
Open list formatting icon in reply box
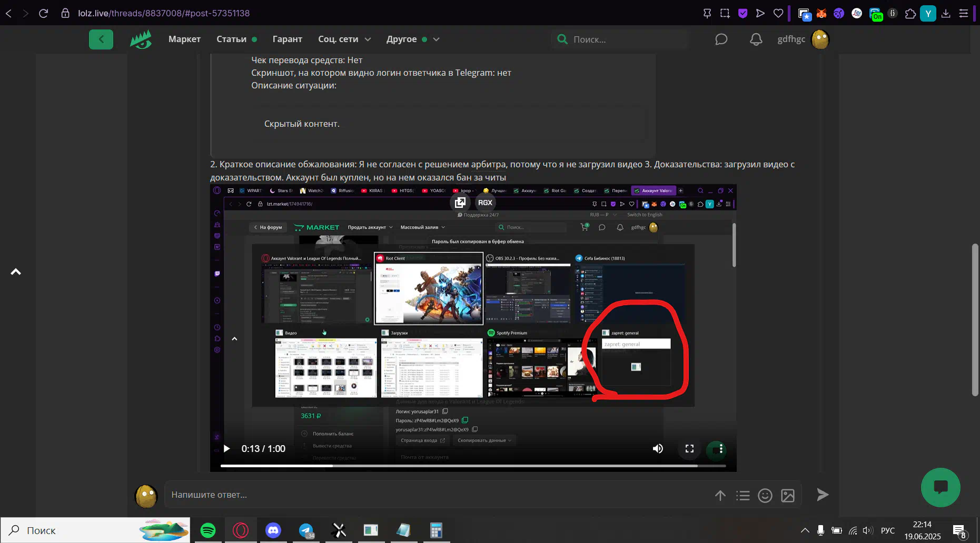coord(743,495)
